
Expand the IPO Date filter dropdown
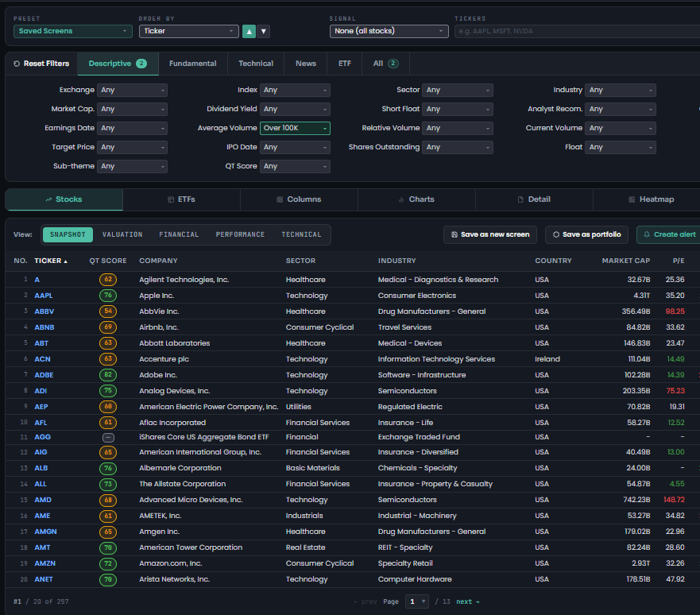[x=295, y=147]
